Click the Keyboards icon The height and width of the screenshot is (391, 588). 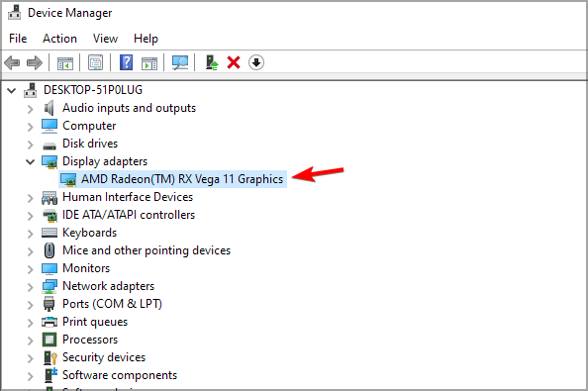click(x=49, y=233)
